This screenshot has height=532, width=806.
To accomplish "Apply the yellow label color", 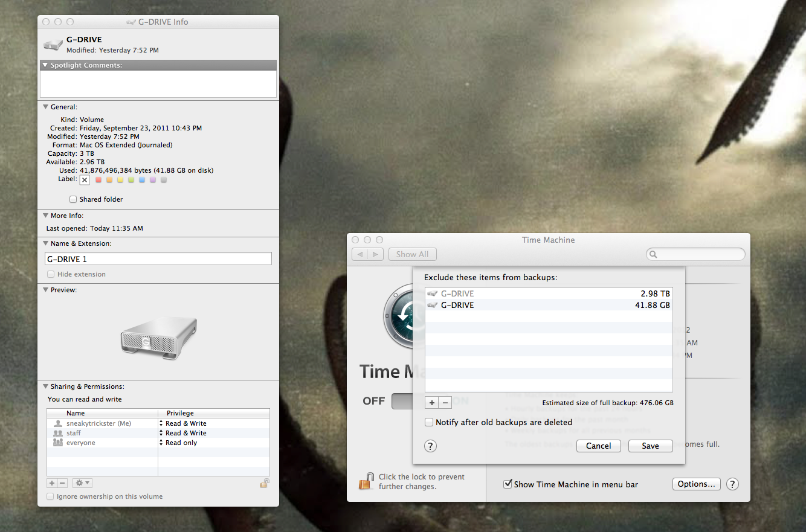I will (120, 180).
